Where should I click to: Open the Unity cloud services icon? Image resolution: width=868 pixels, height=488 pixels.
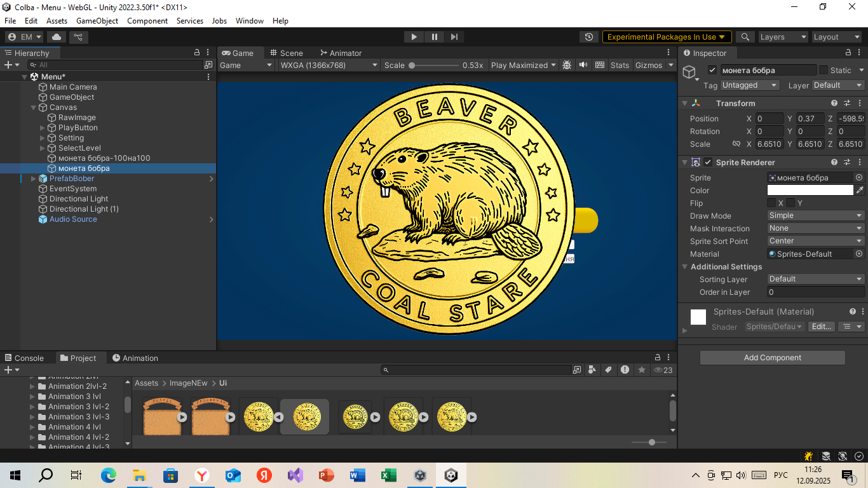coord(57,37)
